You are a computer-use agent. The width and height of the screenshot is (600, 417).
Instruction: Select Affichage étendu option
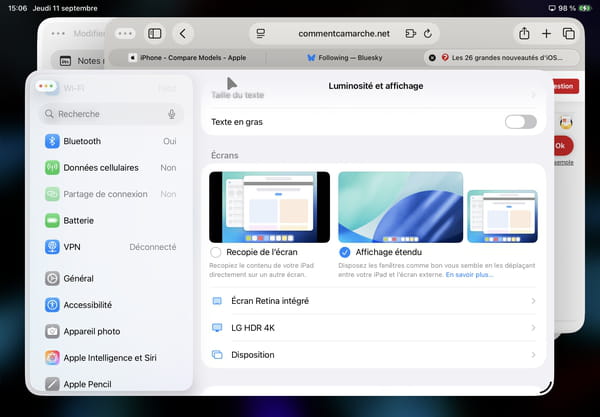(x=345, y=253)
